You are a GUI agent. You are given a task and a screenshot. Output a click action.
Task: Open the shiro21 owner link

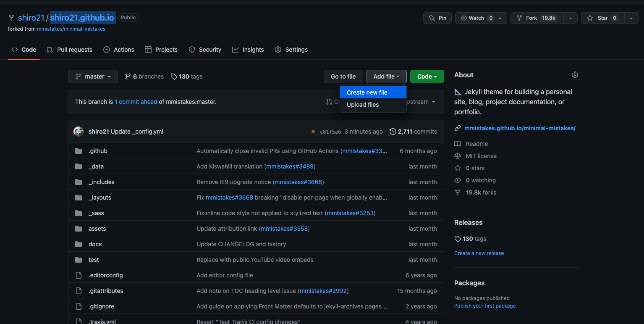pos(31,18)
